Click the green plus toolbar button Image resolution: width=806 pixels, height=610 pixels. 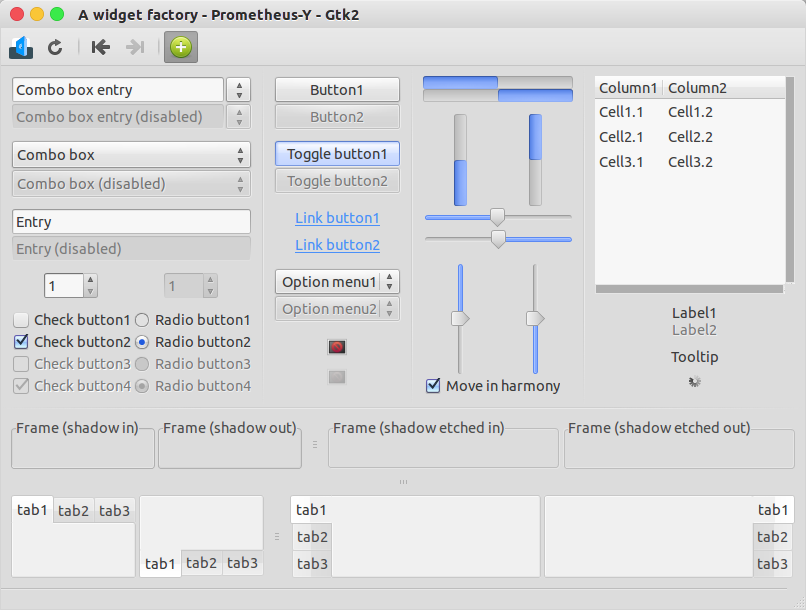181,47
